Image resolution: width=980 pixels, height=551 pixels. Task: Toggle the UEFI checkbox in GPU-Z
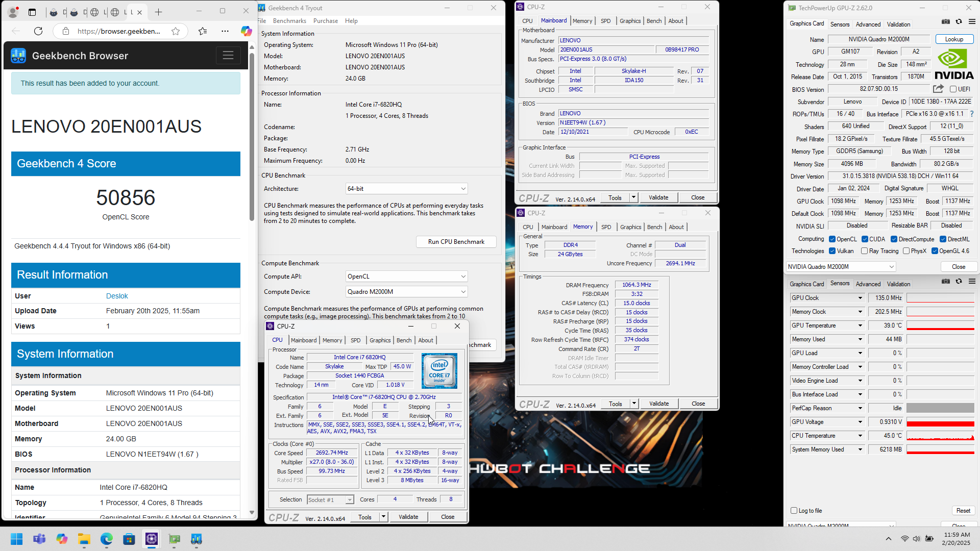[x=953, y=89]
